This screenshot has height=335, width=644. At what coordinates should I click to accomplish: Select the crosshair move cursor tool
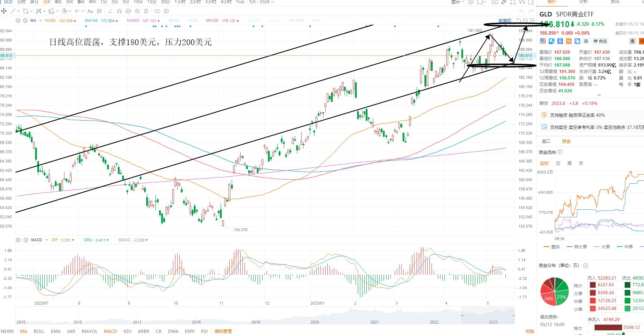4,11
